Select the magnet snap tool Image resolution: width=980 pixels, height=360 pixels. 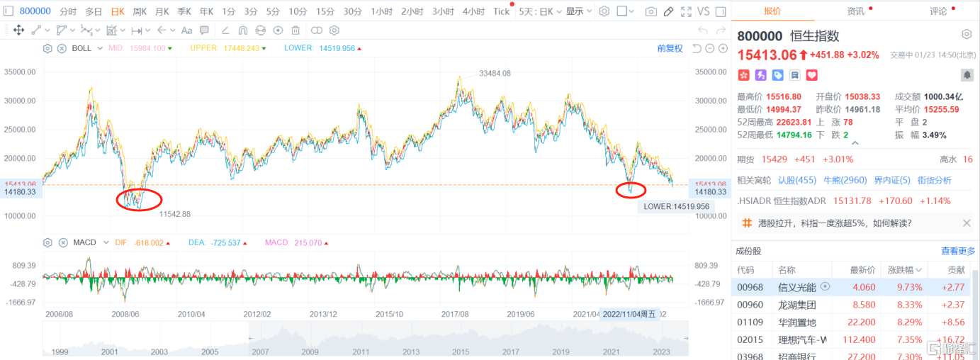(x=243, y=30)
